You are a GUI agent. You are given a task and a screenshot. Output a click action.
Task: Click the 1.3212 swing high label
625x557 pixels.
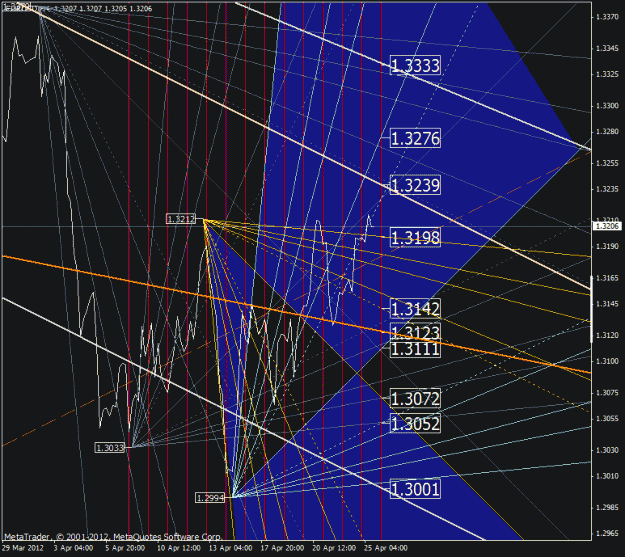181,219
